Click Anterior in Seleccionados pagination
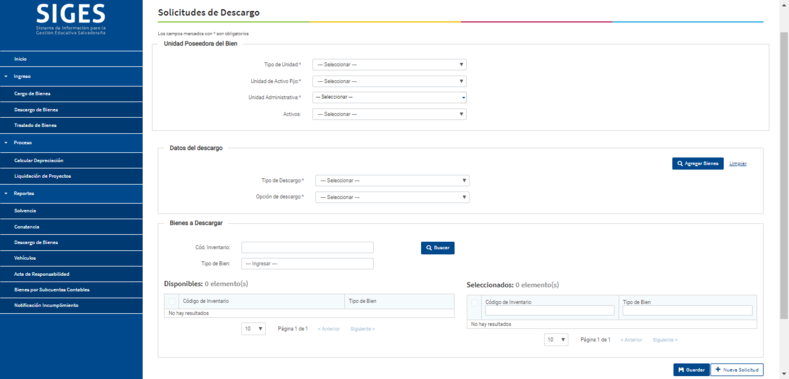The image size is (789, 379). [x=631, y=340]
